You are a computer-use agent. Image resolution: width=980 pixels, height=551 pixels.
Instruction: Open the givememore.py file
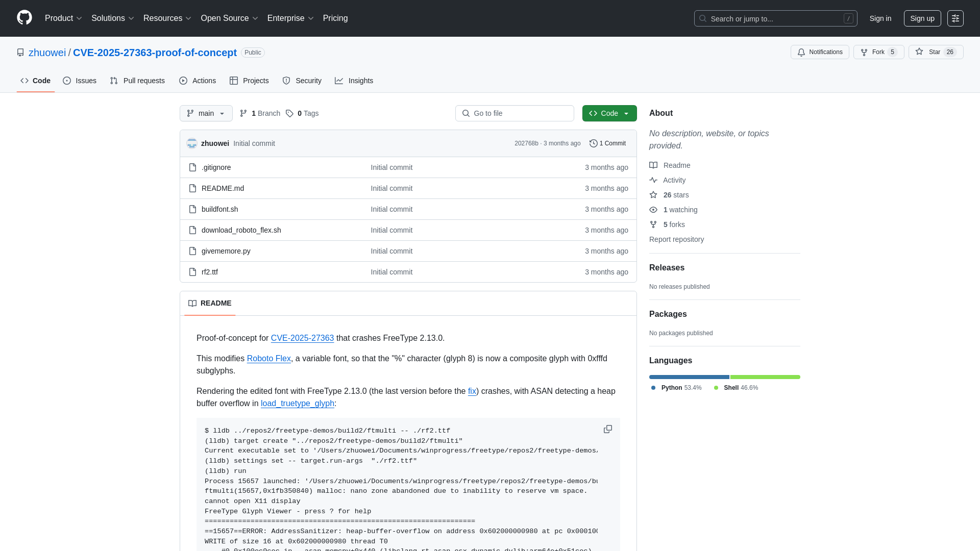pos(226,251)
